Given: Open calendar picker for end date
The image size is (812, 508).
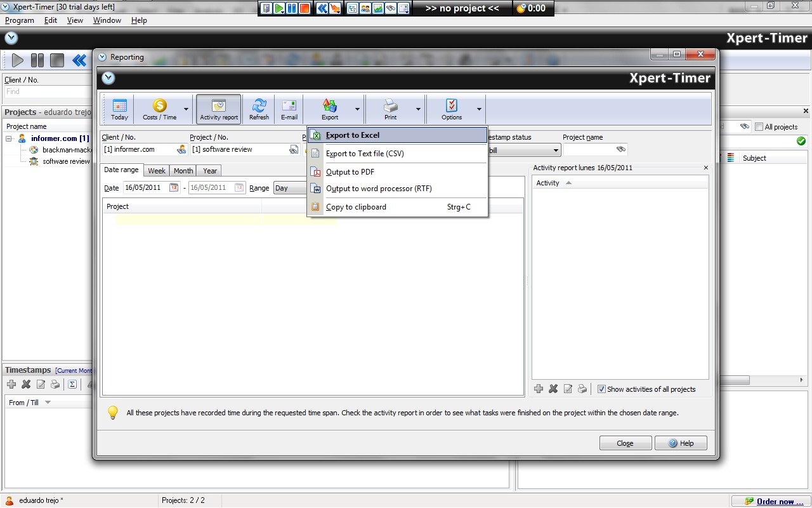Looking at the screenshot, I should 239,187.
